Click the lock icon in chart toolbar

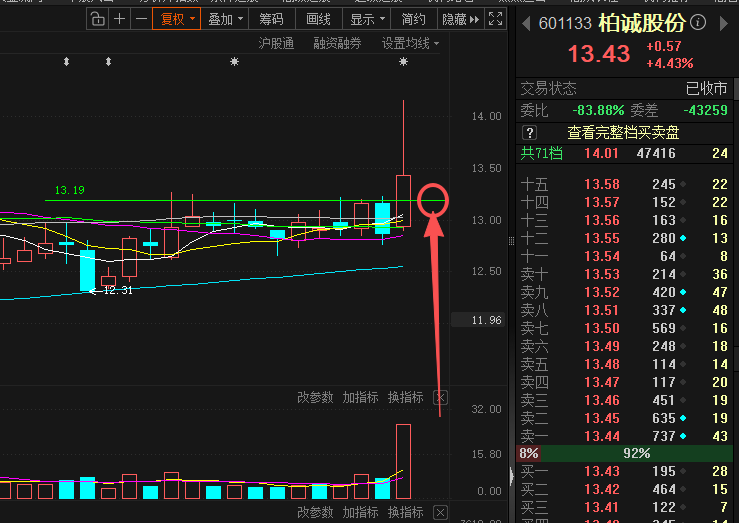pos(98,19)
